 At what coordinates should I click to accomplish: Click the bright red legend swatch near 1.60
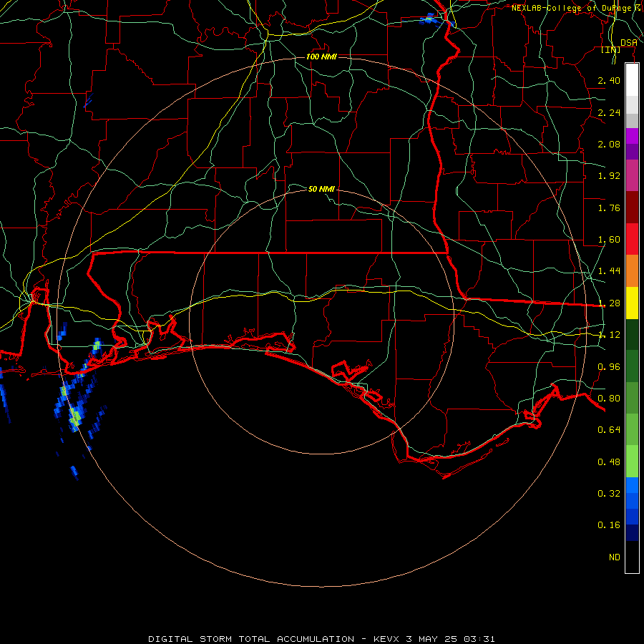click(632, 239)
